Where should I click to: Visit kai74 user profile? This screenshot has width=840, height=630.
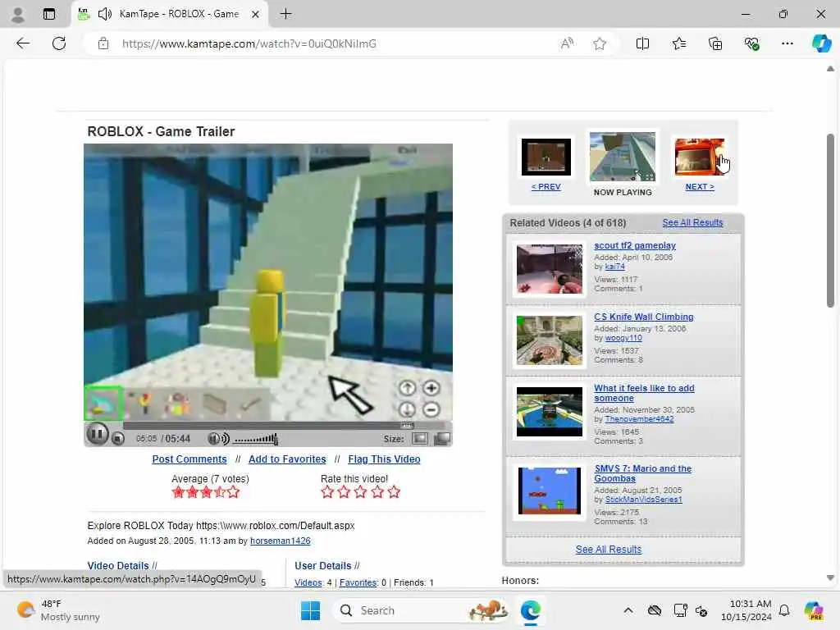(x=615, y=267)
